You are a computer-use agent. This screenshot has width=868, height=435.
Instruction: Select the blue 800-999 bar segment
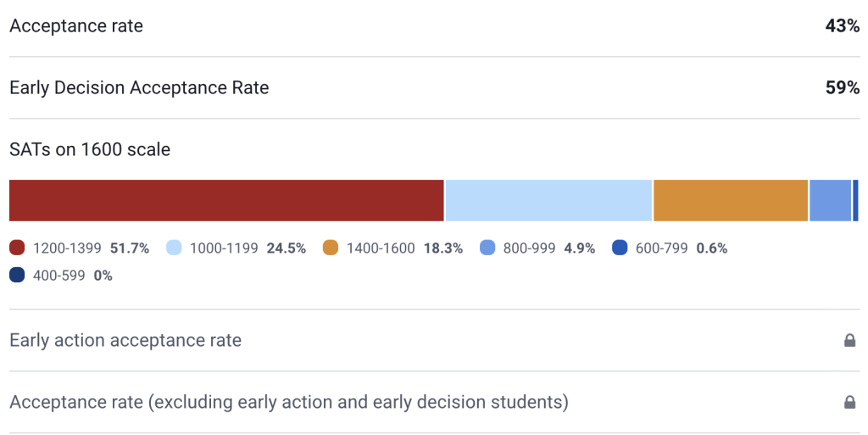tap(830, 201)
